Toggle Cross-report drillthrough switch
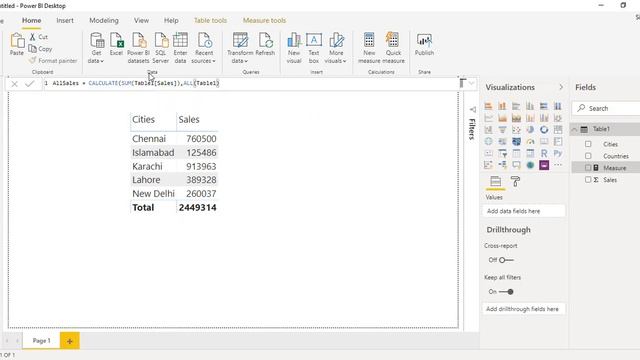 506,260
